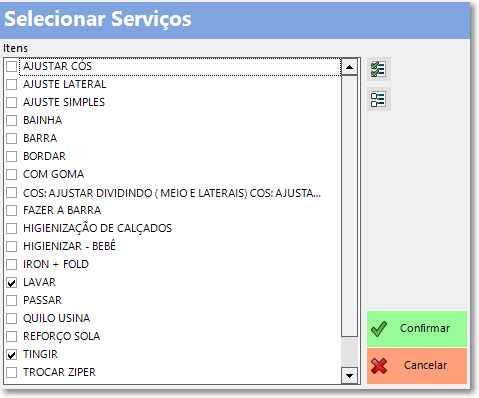The image size is (479, 398).
Task: Check the AJUSTE LATERAL checkbox
Action: point(12,84)
